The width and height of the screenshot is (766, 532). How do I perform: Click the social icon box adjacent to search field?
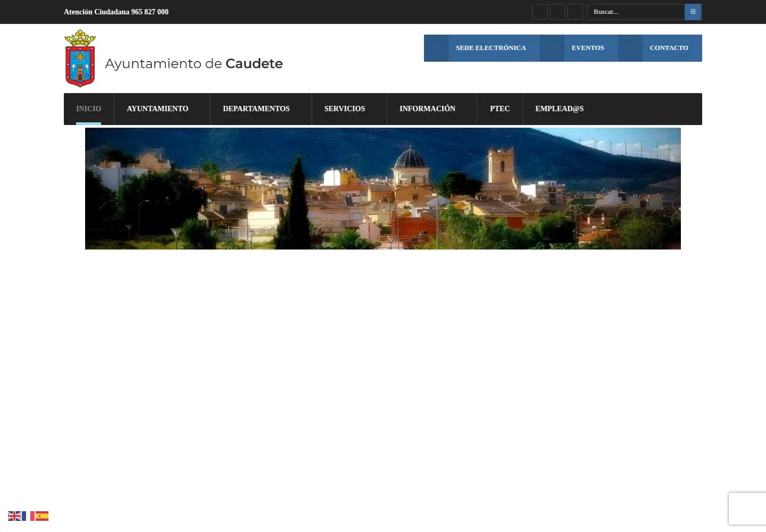(575, 12)
